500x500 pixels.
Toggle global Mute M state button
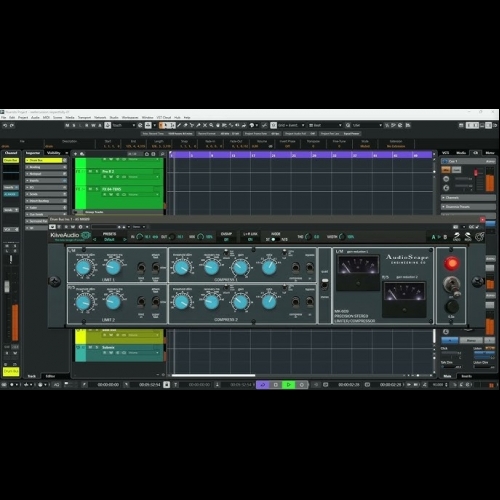[x=68, y=125]
